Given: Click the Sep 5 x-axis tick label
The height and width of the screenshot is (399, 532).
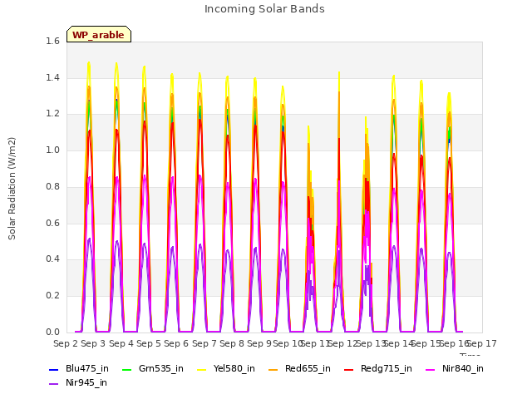Looking at the screenshot, I should 149,343.
